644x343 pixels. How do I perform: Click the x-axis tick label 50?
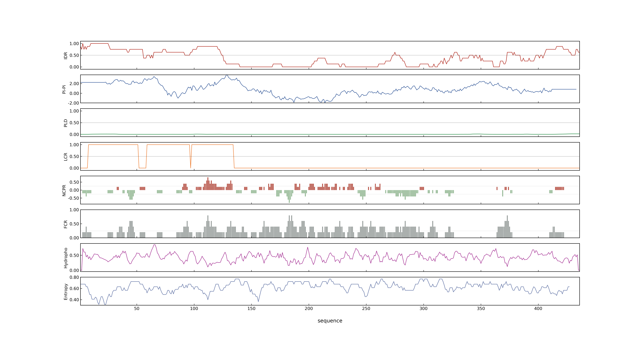(137, 309)
